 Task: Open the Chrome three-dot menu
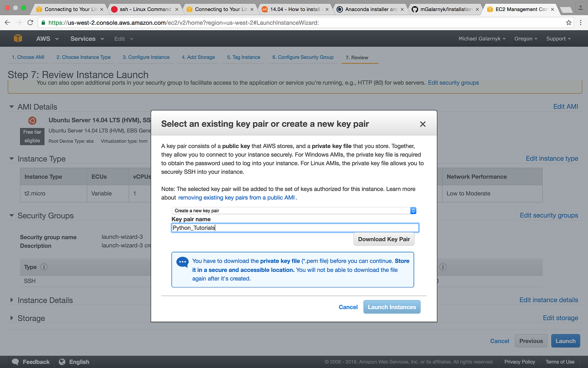click(x=581, y=23)
